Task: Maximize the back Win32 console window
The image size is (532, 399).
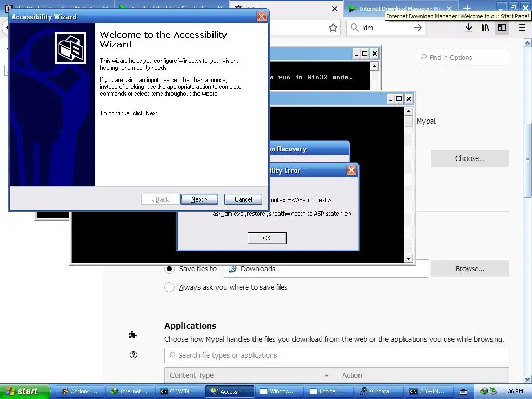Action: coord(365,54)
